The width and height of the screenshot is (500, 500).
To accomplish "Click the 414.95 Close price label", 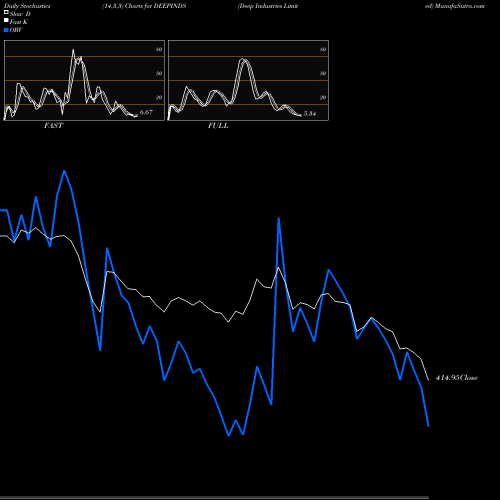I will tap(457, 378).
